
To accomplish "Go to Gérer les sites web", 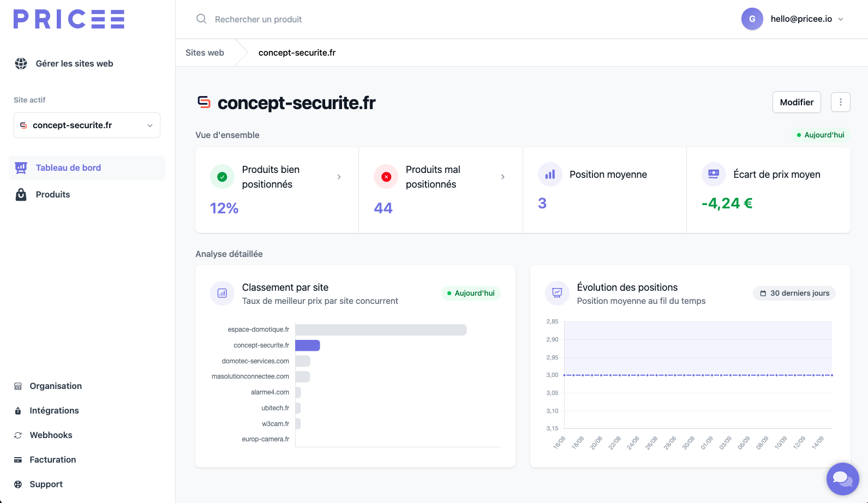I will click(75, 64).
